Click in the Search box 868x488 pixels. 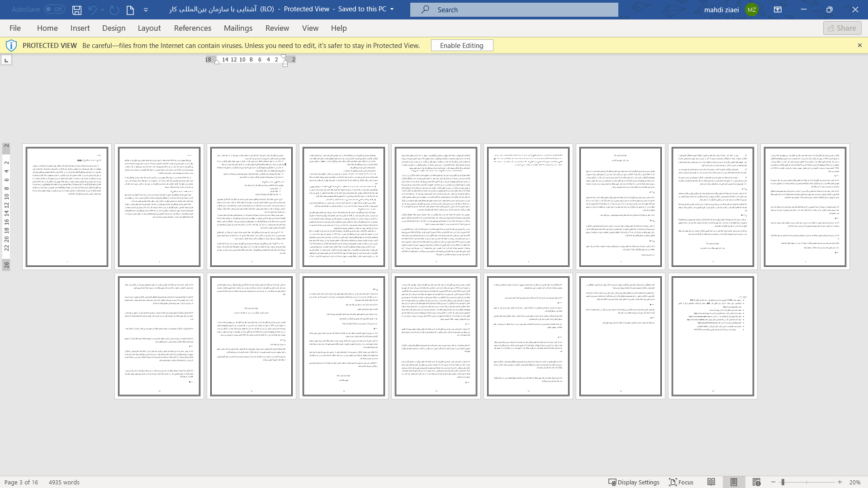[514, 9]
